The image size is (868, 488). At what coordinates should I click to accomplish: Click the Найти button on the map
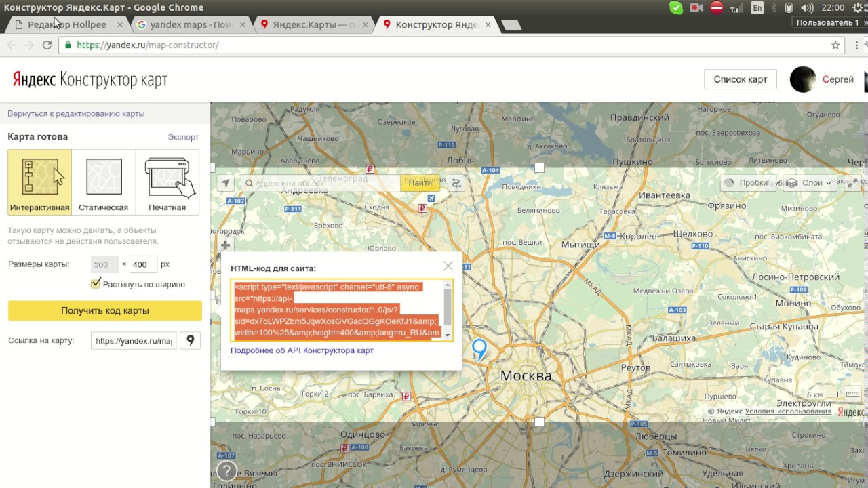coord(420,183)
